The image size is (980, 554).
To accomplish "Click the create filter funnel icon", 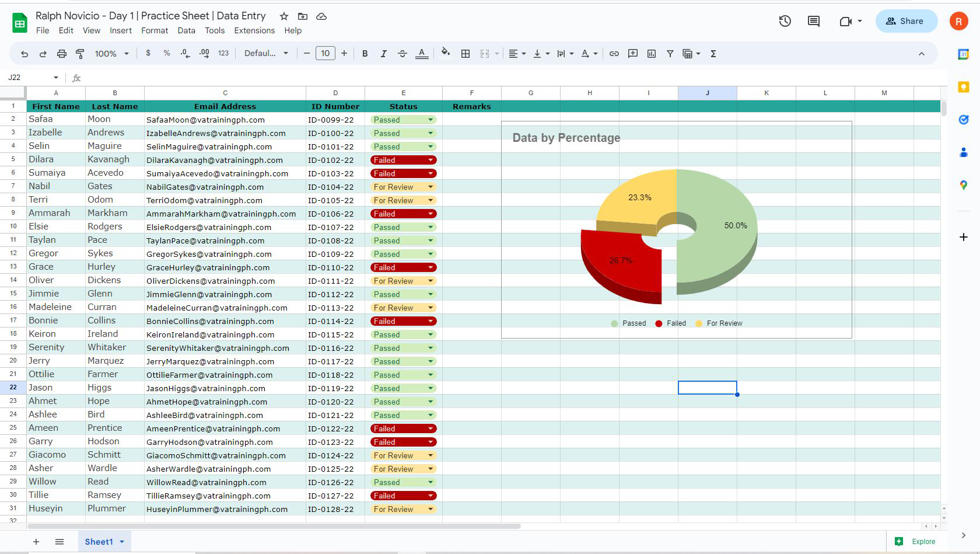I will click(x=670, y=54).
